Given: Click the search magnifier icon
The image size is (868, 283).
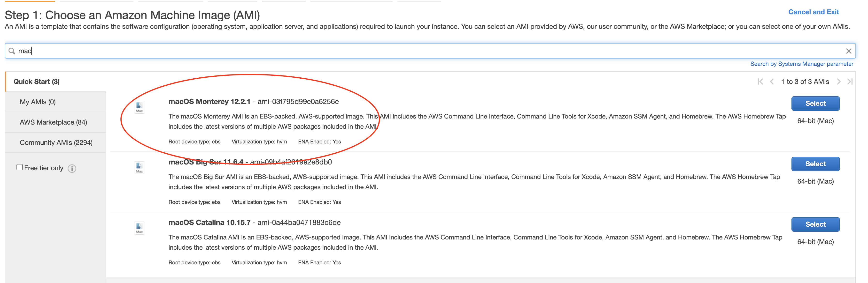Looking at the screenshot, I should 12,51.
